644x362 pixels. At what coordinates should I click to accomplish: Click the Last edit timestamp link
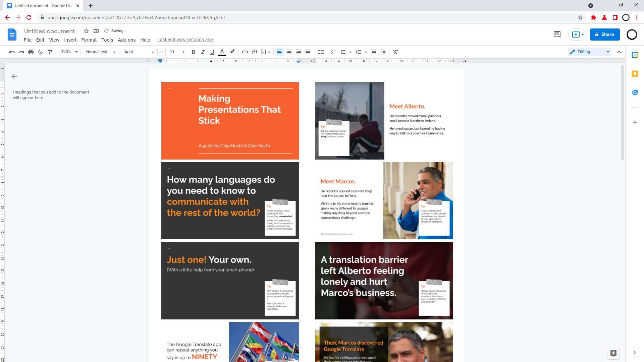pyautogui.click(x=185, y=40)
